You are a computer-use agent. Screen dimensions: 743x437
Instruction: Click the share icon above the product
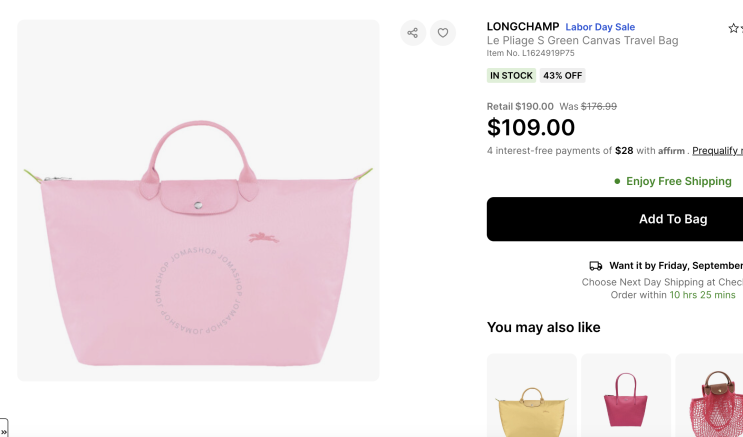(412, 33)
